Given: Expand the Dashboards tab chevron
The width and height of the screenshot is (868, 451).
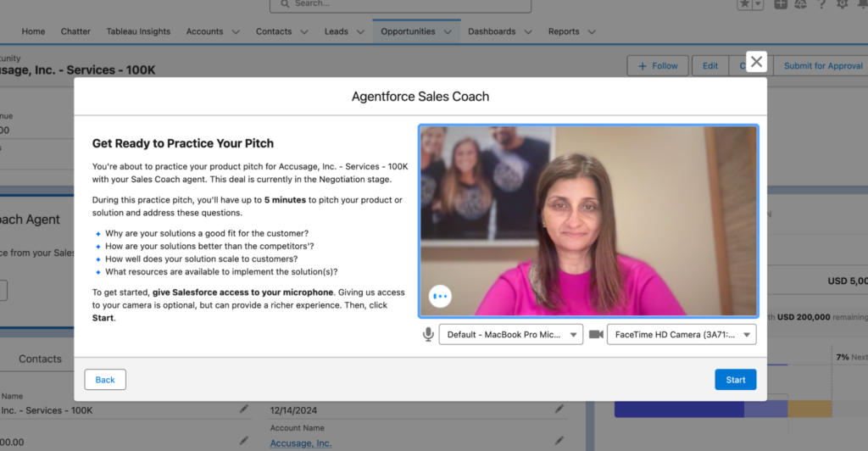Looking at the screenshot, I should (528, 32).
